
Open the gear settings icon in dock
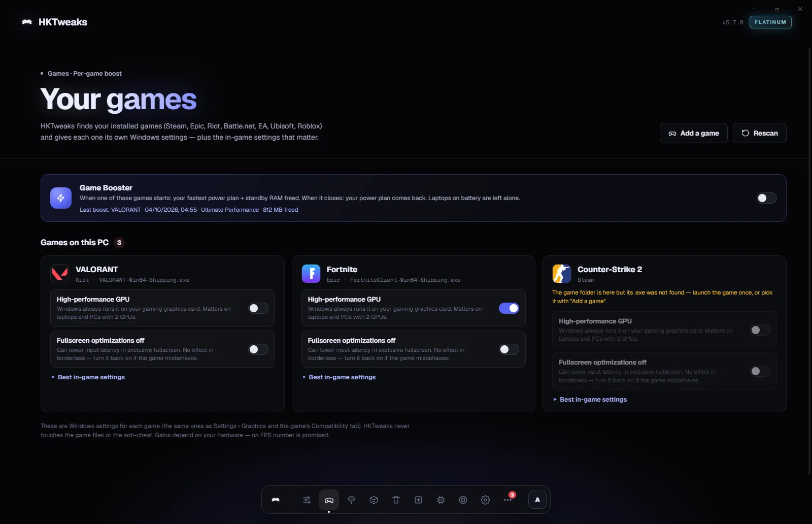tap(485, 500)
